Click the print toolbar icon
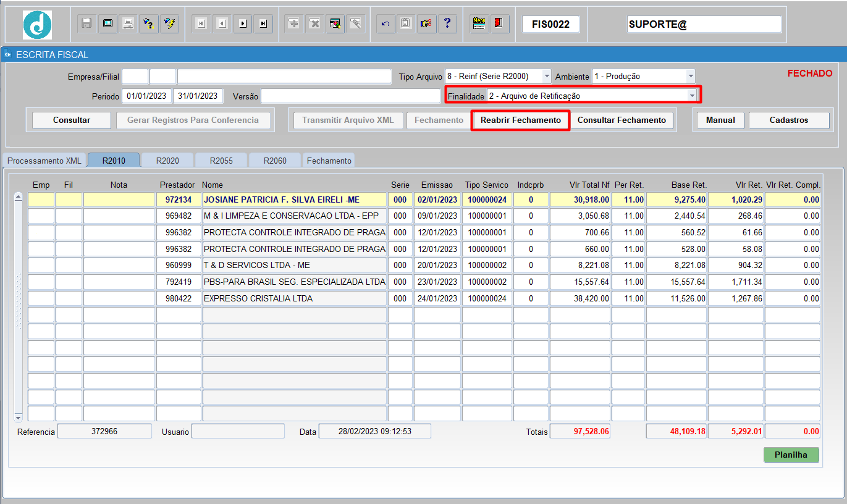Image resolution: width=847 pixels, height=504 pixels. (128, 23)
